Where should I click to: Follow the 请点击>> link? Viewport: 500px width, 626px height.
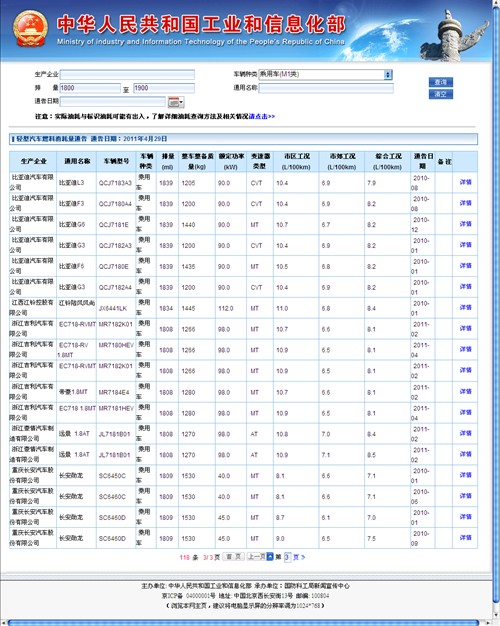[x=262, y=117]
